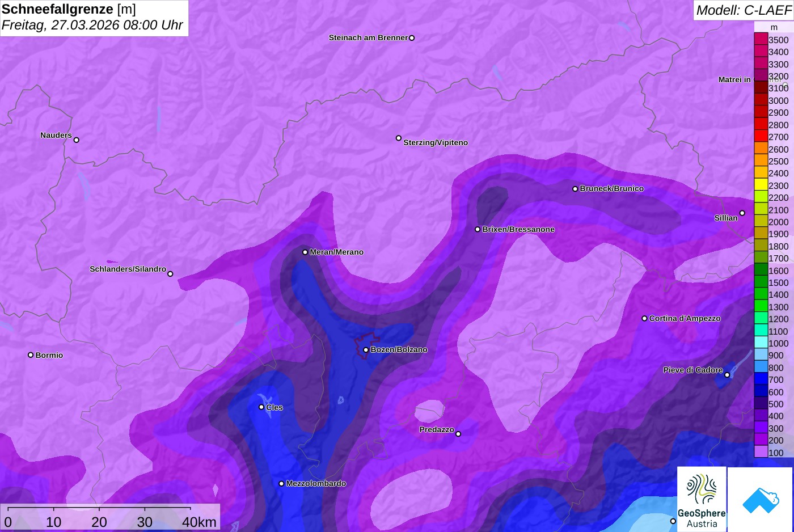Click the Nauders location dot
Image resolution: width=794 pixels, height=532 pixels.
77,140
